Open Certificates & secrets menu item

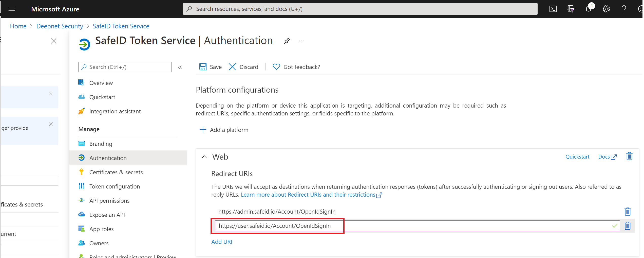116,172
